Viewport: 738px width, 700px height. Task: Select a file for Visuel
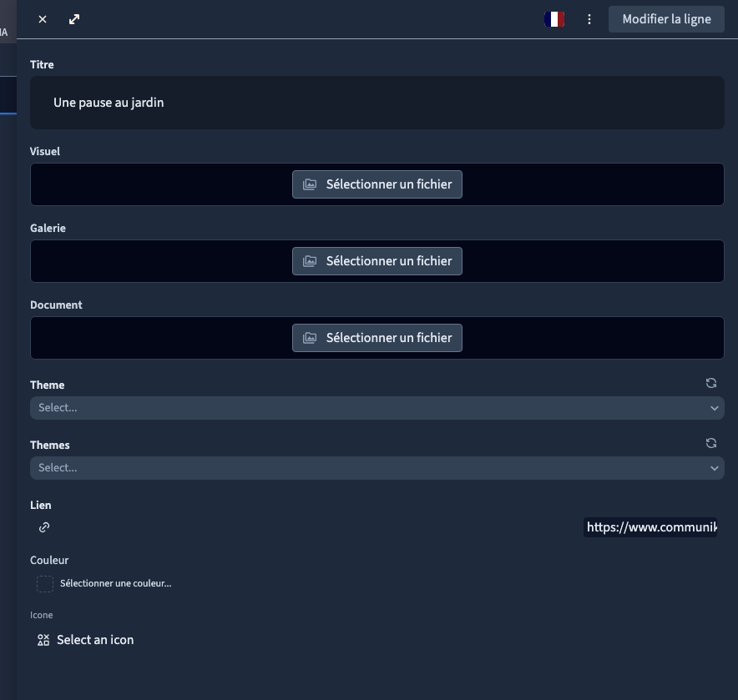tap(377, 184)
